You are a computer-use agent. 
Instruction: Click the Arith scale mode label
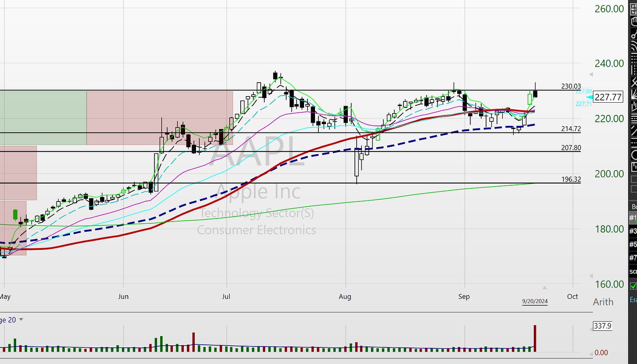coord(603,302)
